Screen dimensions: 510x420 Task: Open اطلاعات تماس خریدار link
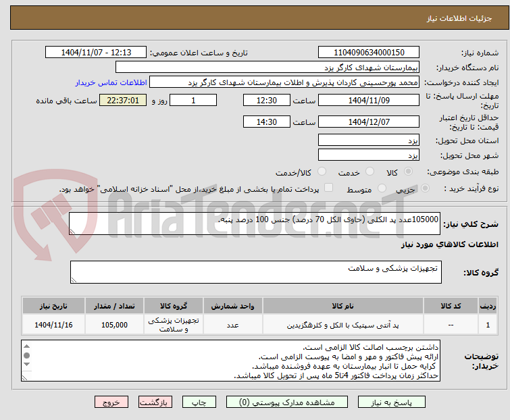point(111,82)
